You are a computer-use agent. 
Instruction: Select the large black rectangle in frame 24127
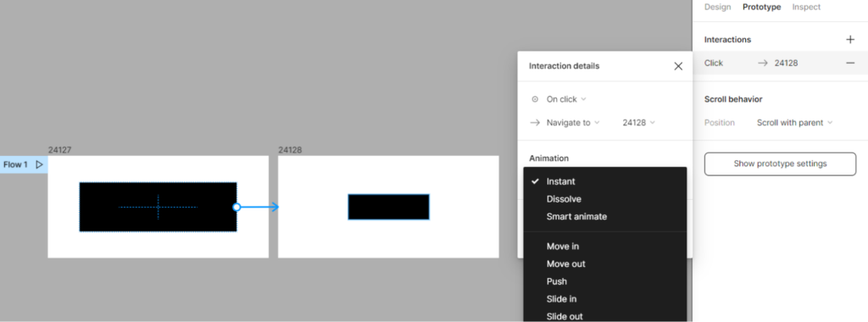click(x=158, y=207)
